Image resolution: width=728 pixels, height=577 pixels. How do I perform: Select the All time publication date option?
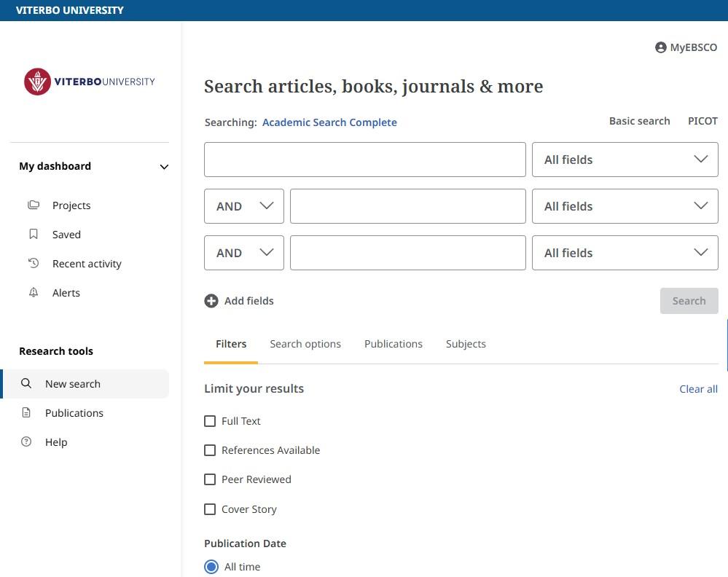tap(211, 566)
